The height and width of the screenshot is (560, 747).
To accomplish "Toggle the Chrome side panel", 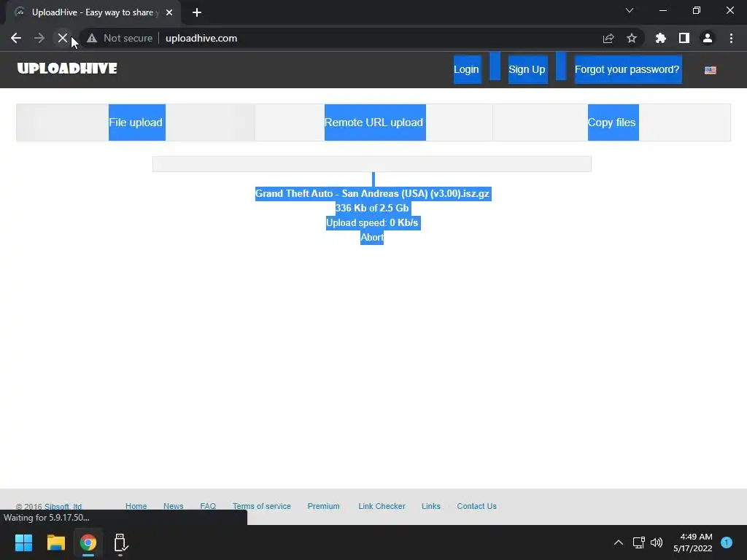I will [684, 38].
